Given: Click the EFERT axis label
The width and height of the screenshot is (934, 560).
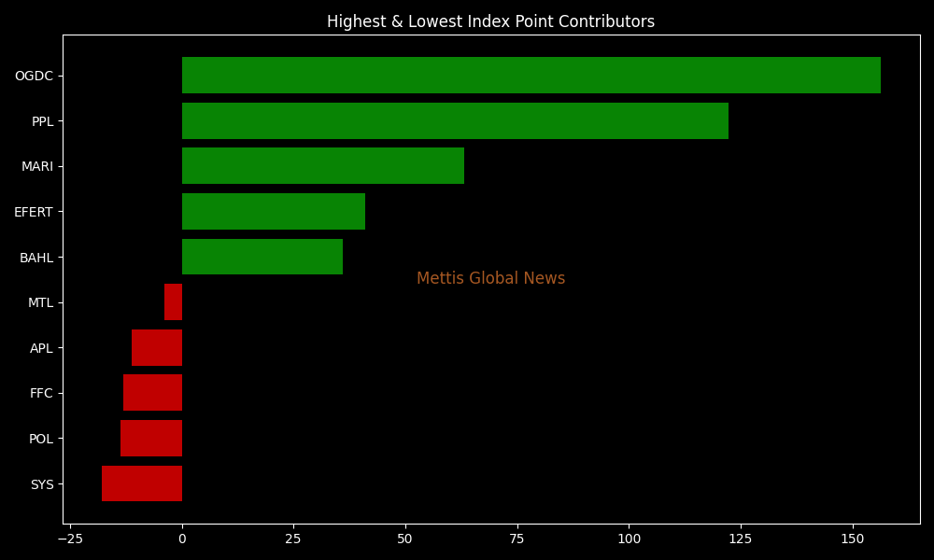Looking at the screenshot, I should pyautogui.click(x=34, y=212).
